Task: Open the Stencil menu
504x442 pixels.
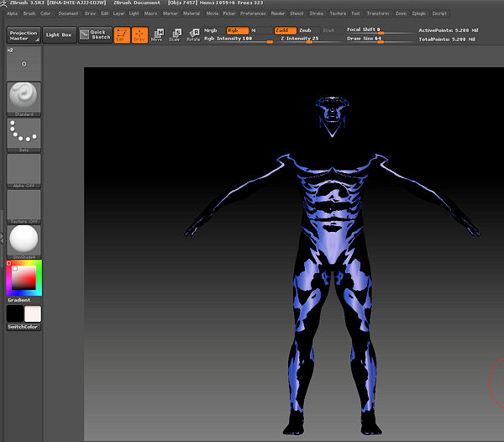Action: (x=297, y=13)
